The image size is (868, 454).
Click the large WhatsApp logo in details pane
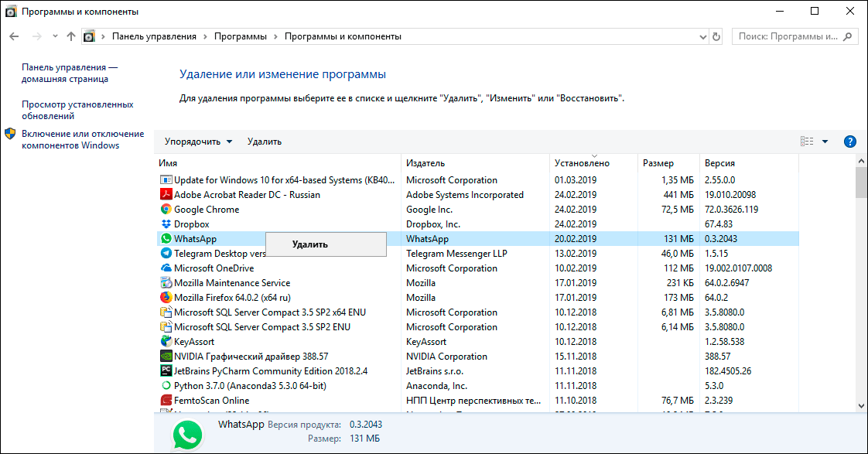point(188,435)
